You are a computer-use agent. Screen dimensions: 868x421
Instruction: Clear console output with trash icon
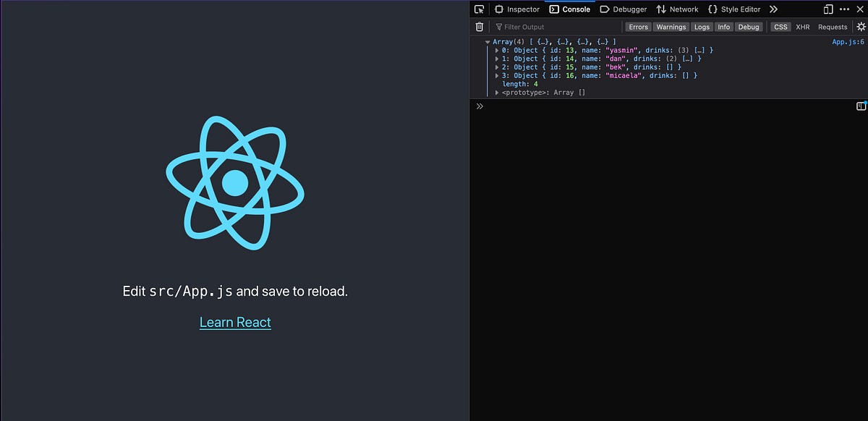click(x=479, y=26)
